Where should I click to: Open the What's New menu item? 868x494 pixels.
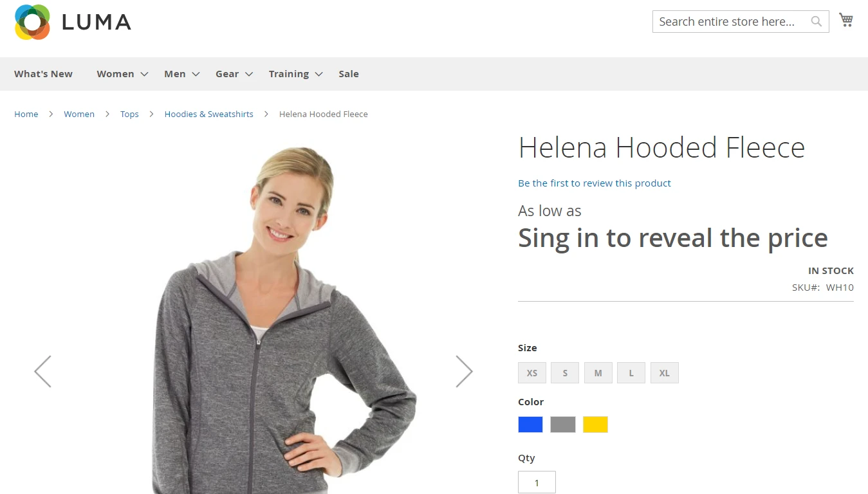tap(43, 73)
